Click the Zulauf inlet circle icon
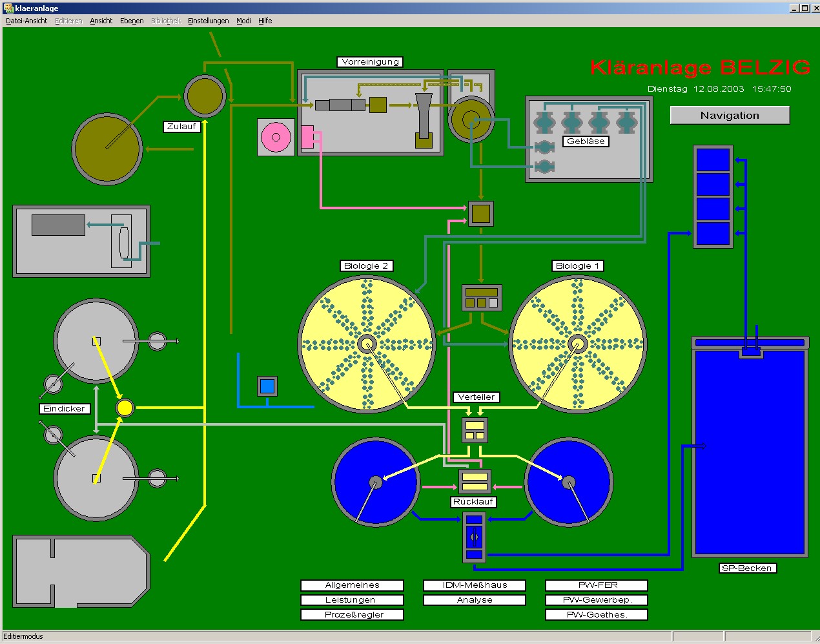This screenshot has width=820, height=644. [x=204, y=96]
